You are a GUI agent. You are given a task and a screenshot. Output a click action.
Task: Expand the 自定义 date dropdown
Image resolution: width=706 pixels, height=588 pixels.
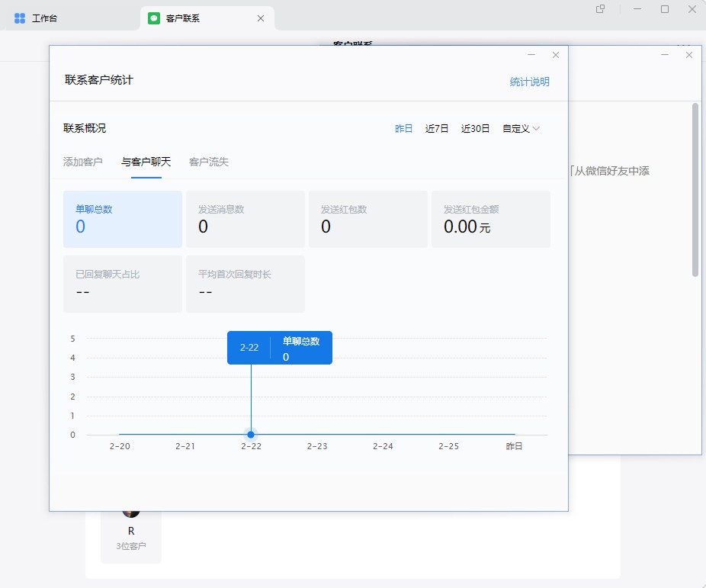click(x=521, y=129)
